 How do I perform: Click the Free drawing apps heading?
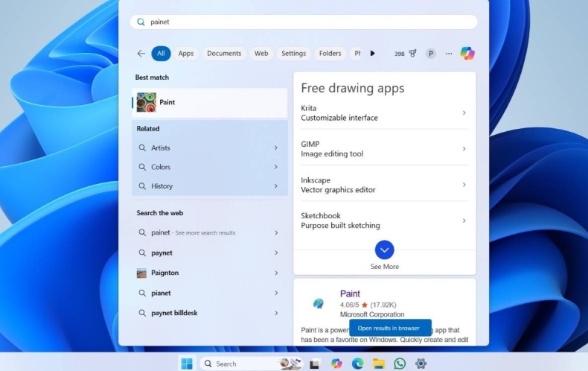coord(353,88)
